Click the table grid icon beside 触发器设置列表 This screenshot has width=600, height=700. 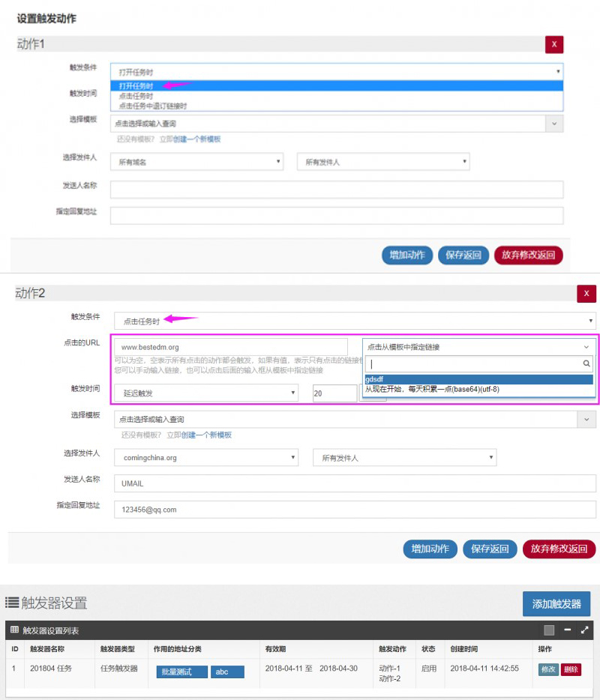tap(14, 630)
